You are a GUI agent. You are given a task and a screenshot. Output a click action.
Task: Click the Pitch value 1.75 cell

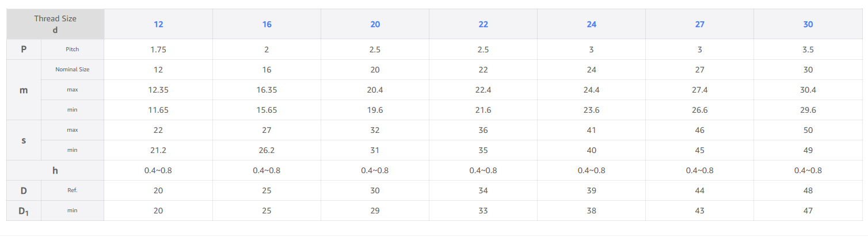coord(158,49)
